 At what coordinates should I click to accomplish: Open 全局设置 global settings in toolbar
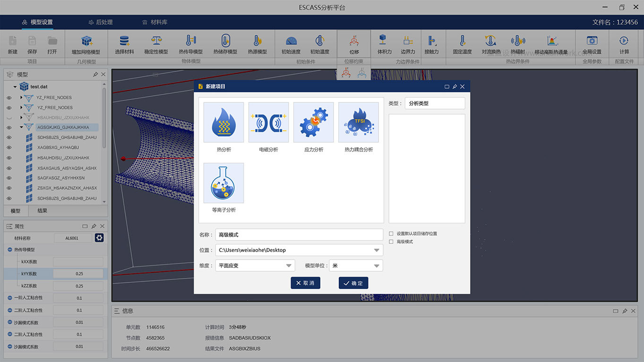(x=592, y=42)
